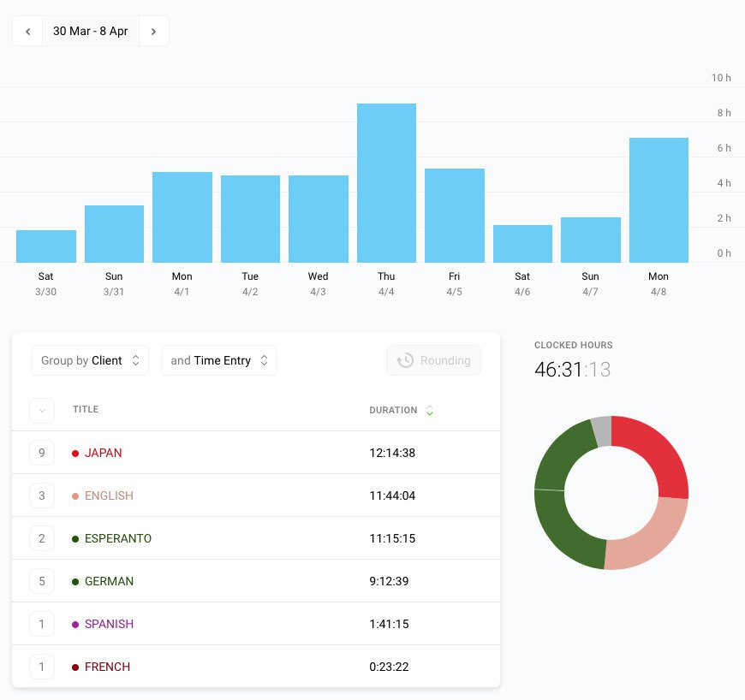Expand the ENGLISH group with 3 entries
745x700 pixels.
point(42,495)
